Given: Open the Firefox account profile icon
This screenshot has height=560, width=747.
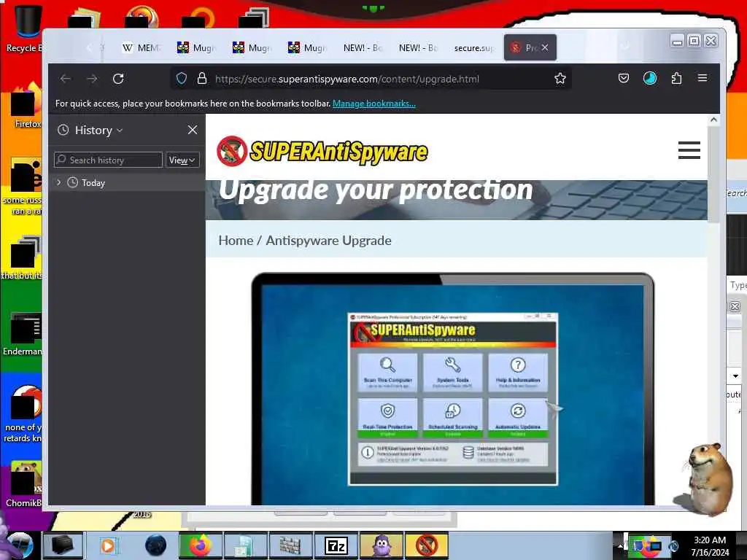Looking at the screenshot, I should (x=650, y=78).
